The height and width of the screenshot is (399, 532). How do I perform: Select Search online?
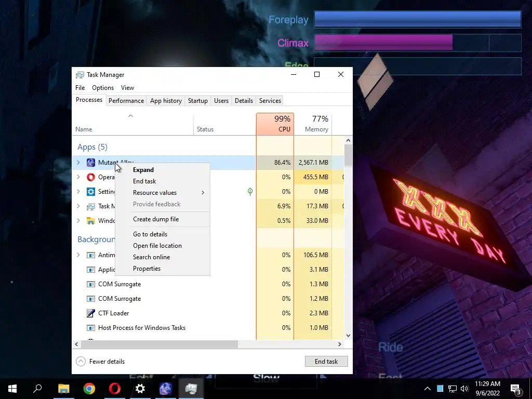tap(163, 257)
